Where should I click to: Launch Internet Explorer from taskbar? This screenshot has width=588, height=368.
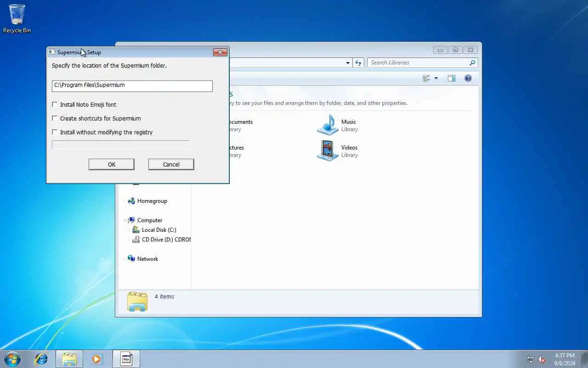click(x=41, y=359)
